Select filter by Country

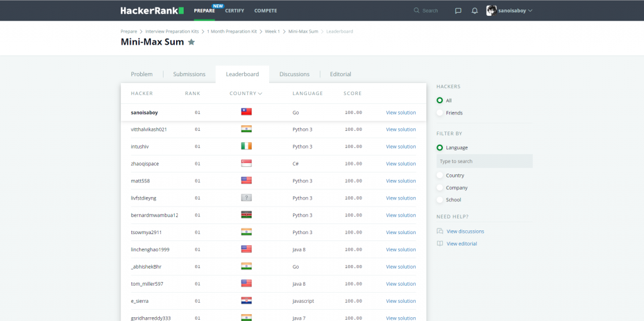(x=440, y=176)
